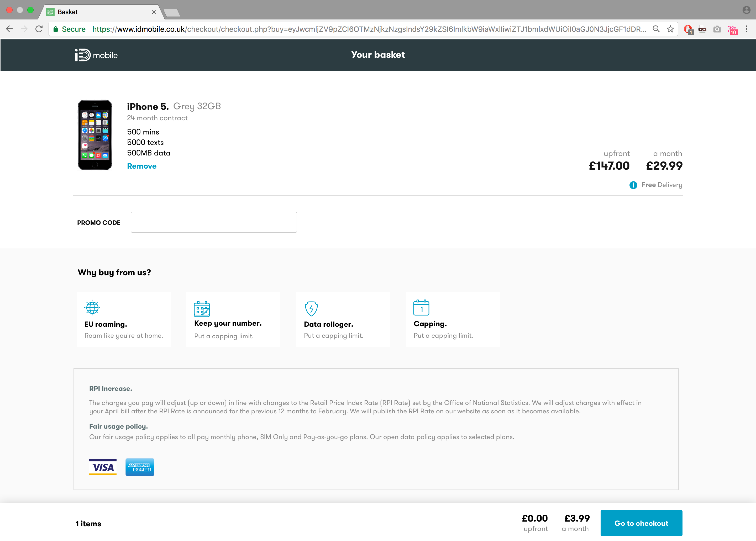Bookmark this page with the star icon

670,29
